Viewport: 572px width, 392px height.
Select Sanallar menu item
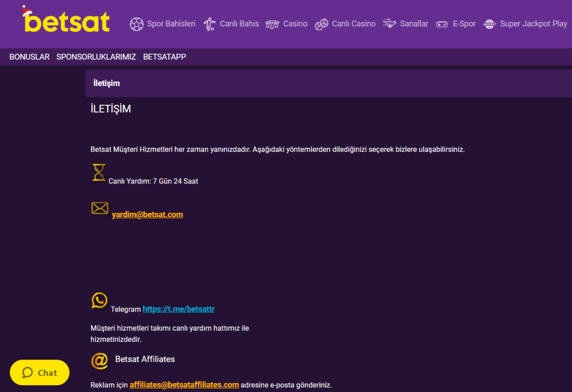pos(414,23)
